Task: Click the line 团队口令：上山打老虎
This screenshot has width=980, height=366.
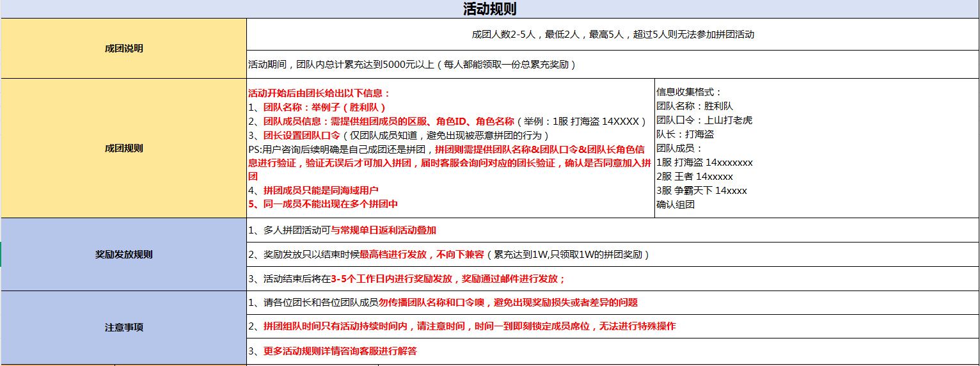Action: click(704, 120)
